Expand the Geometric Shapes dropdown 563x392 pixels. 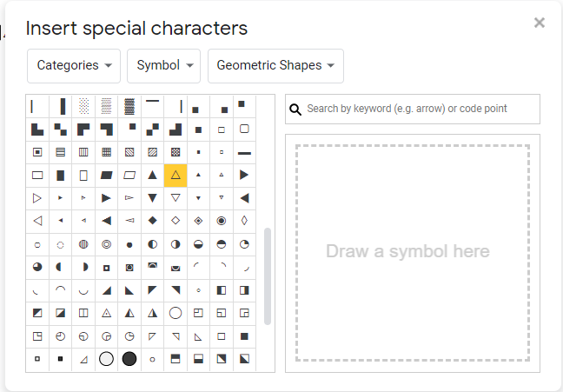[x=275, y=66]
